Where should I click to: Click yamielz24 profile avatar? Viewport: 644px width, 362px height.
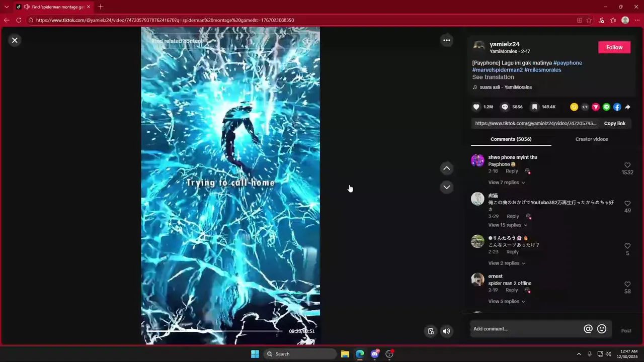[479, 47]
